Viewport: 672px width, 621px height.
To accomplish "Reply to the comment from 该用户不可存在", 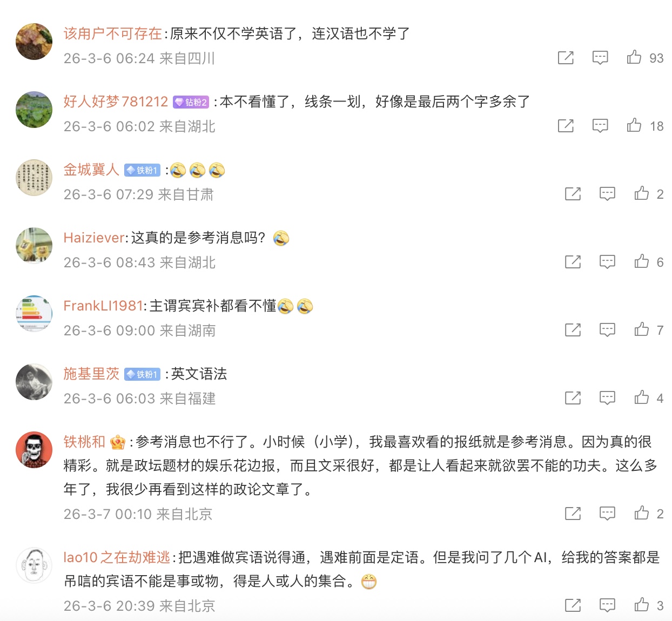I will pos(600,58).
